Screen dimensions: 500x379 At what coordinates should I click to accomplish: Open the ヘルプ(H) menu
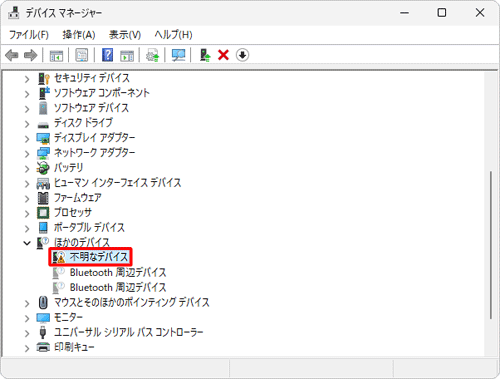(x=173, y=35)
